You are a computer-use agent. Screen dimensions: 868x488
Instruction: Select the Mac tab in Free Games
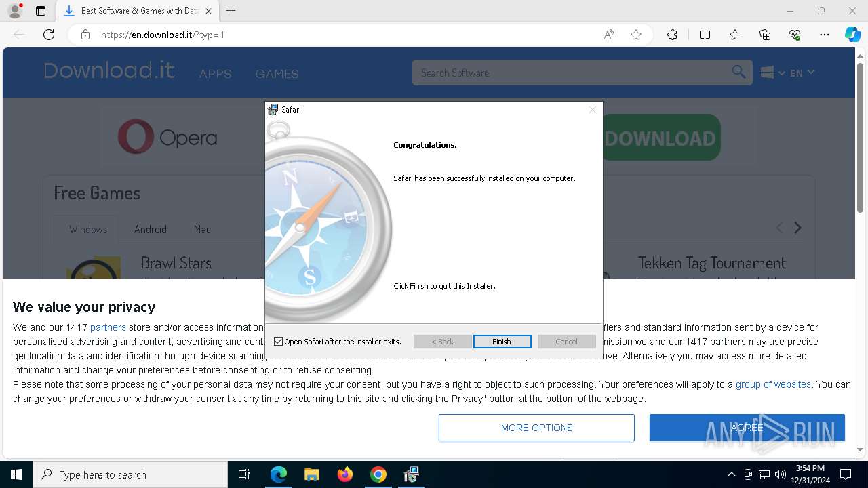[202, 229]
